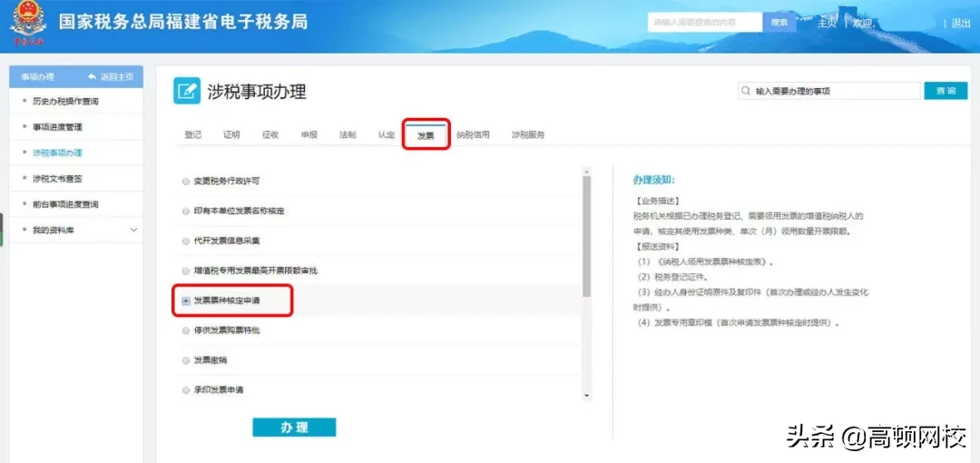Viewport: 980px width, 463px height.
Task: Open the 征收 tab
Action: tap(270, 134)
